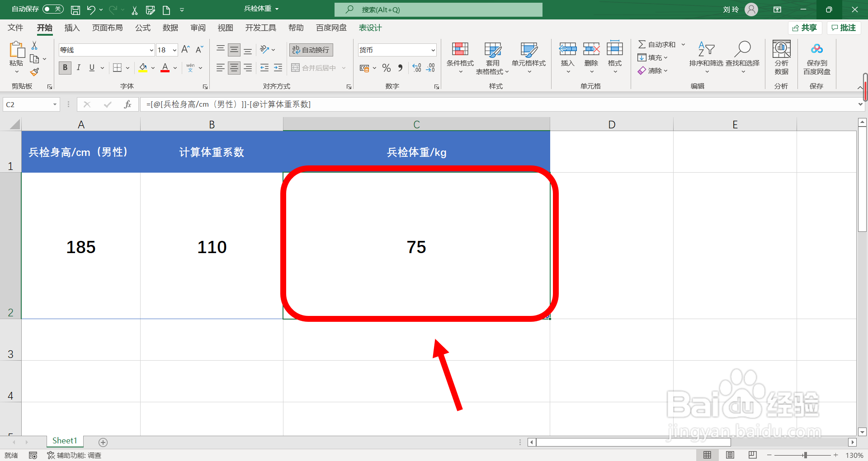Viewport: 868px width, 461px height.
Task: Open the font name dropdown (等线)
Action: (x=151, y=50)
